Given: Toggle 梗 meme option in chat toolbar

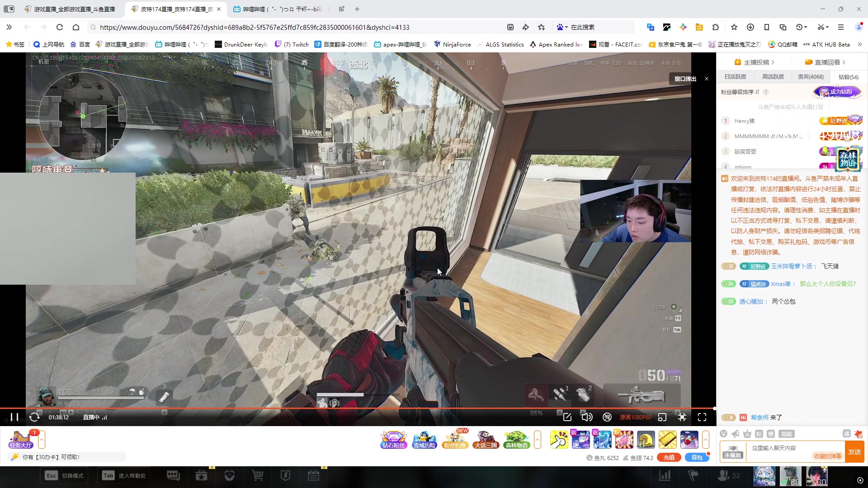Looking at the screenshot, I should [771, 434].
